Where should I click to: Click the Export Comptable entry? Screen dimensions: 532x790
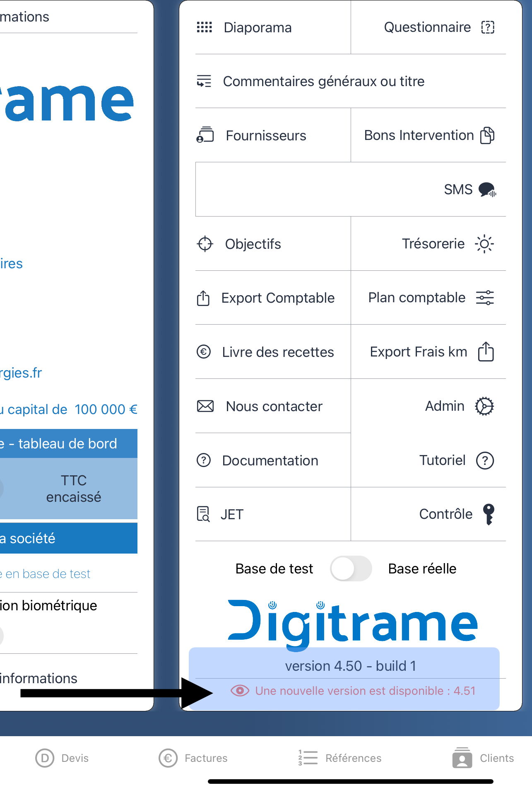point(278,298)
